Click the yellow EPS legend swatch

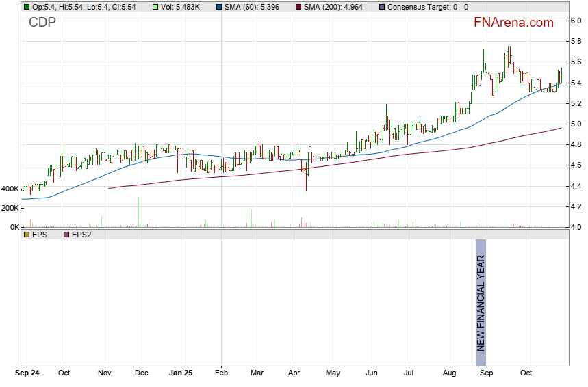tap(27, 235)
